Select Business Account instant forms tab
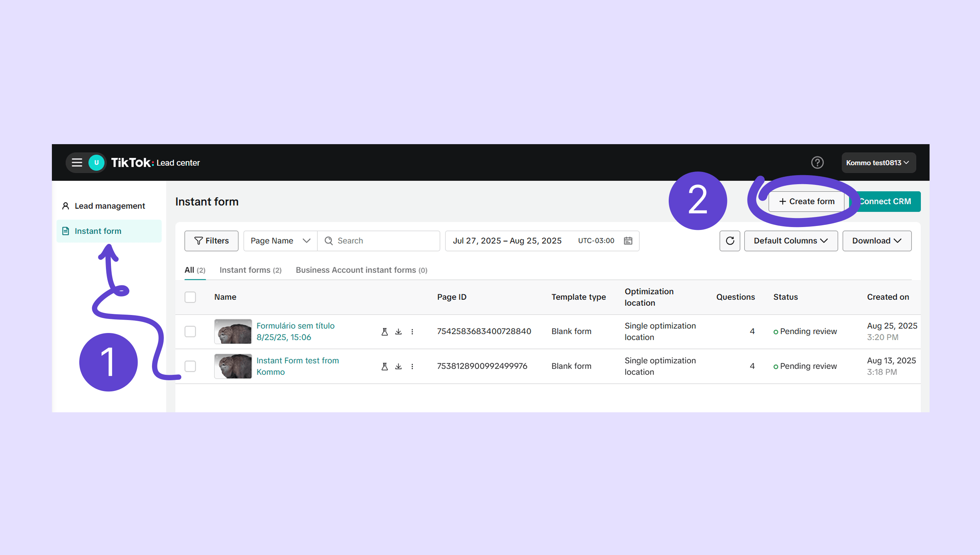Image resolution: width=980 pixels, height=555 pixels. (x=361, y=270)
